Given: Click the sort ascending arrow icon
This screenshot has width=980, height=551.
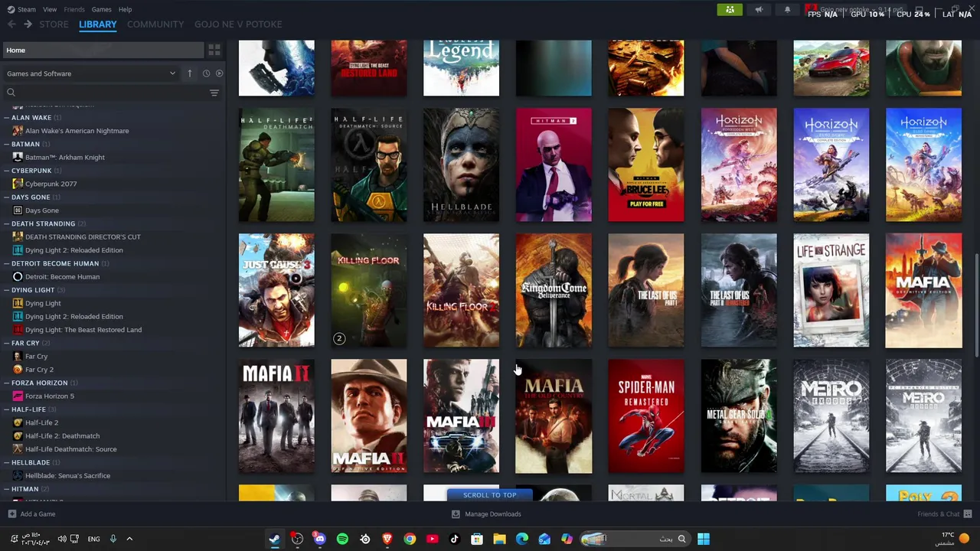Looking at the screenshot, I should (190, 73).
